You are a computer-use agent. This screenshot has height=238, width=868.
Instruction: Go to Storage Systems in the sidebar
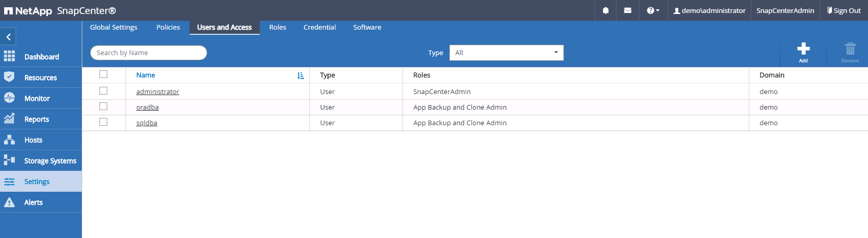pyautogui.click(x=50, y=161)
